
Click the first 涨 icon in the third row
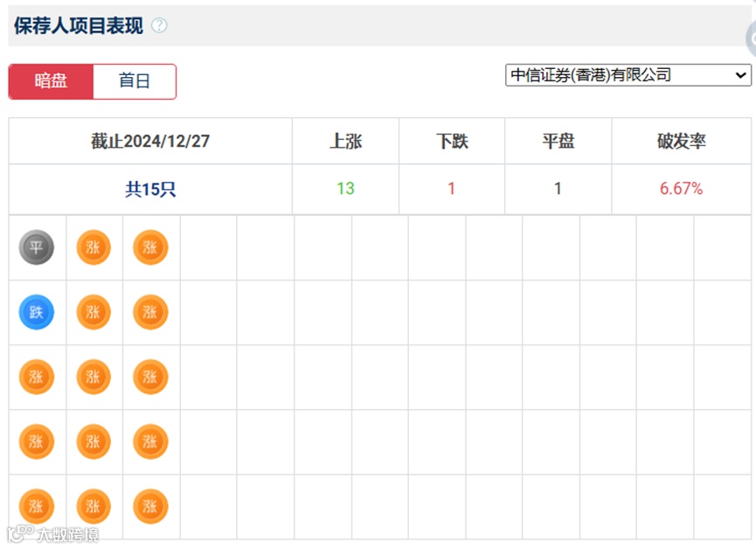pyautogui.click(x=36, y=377)
